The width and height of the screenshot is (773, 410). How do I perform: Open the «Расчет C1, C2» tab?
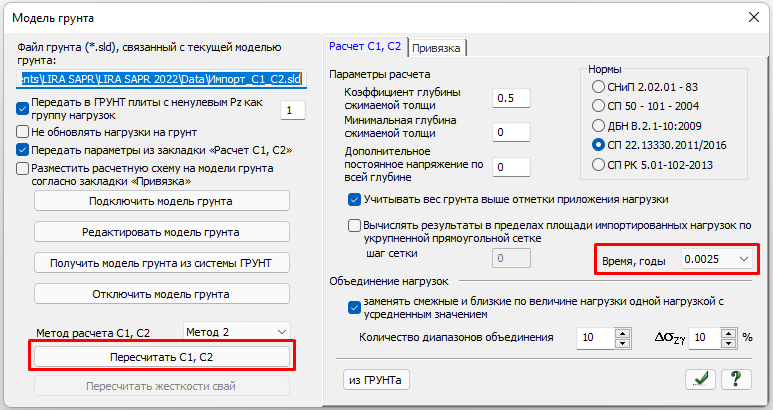pos(366,47)
